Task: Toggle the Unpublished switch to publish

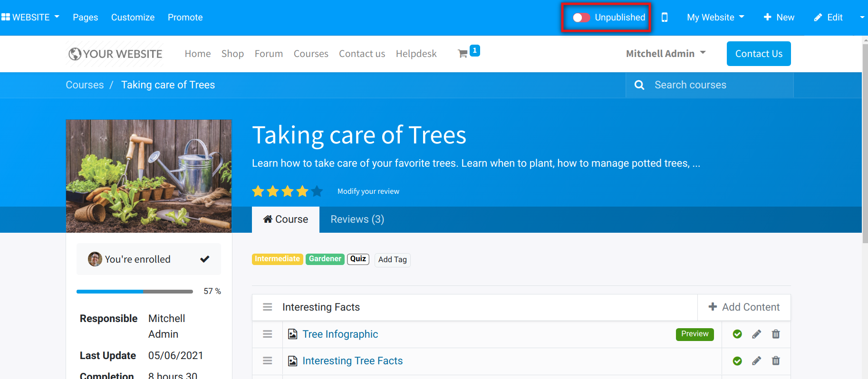Action: [581, 18]
